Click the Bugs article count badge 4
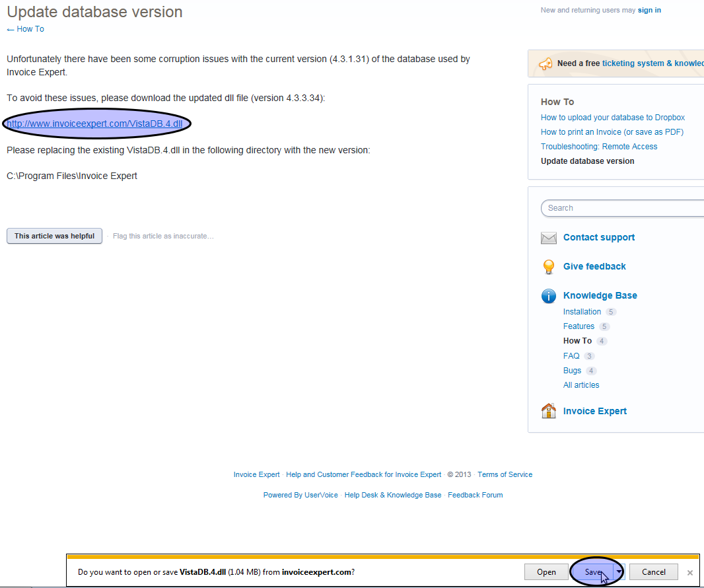This screenshot has width=704, height=588. pos(591,371)
